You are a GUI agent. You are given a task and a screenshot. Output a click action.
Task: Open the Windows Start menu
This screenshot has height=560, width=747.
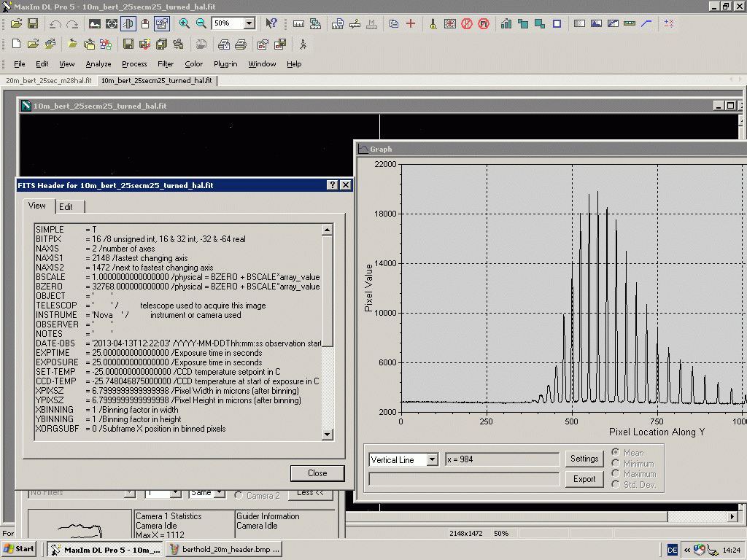point(20,549)
